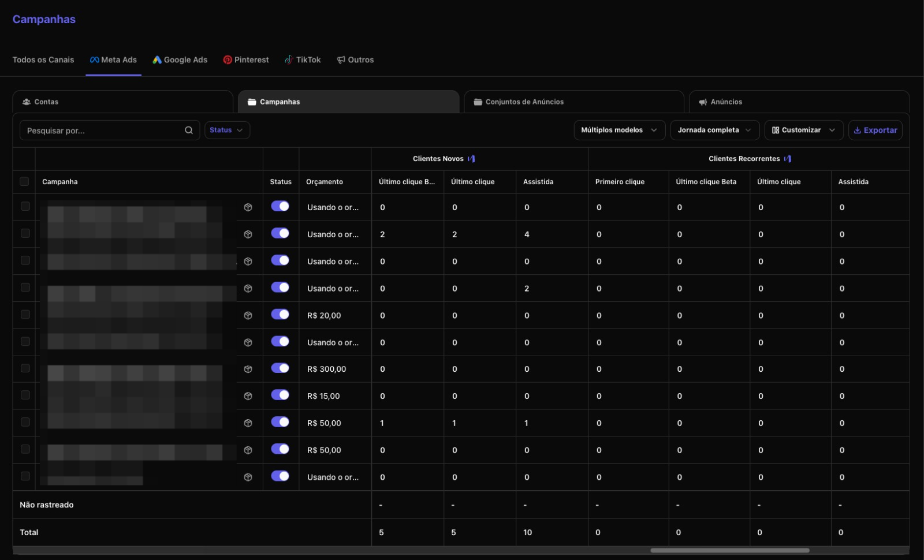
Task: Check the box for the R$ 20,00 campaign row
Action: point(25,314)
